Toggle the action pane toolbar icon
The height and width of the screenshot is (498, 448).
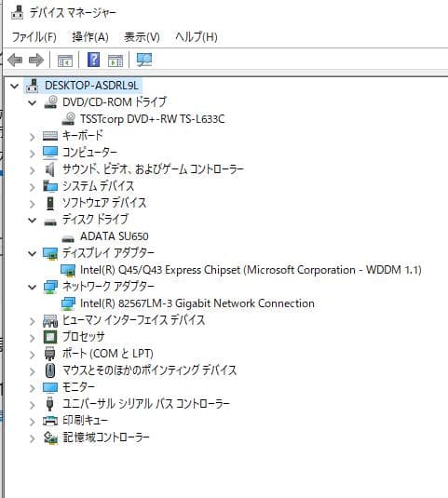(x=115, y=61)
